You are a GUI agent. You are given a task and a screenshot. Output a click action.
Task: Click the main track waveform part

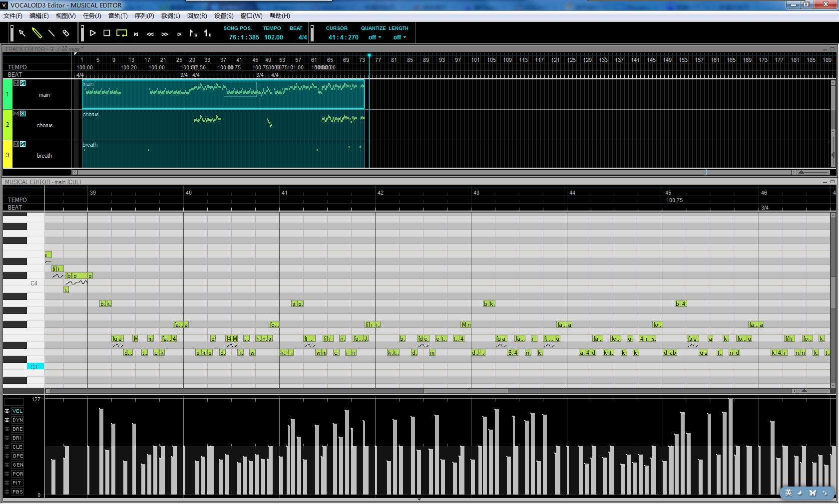223,94
